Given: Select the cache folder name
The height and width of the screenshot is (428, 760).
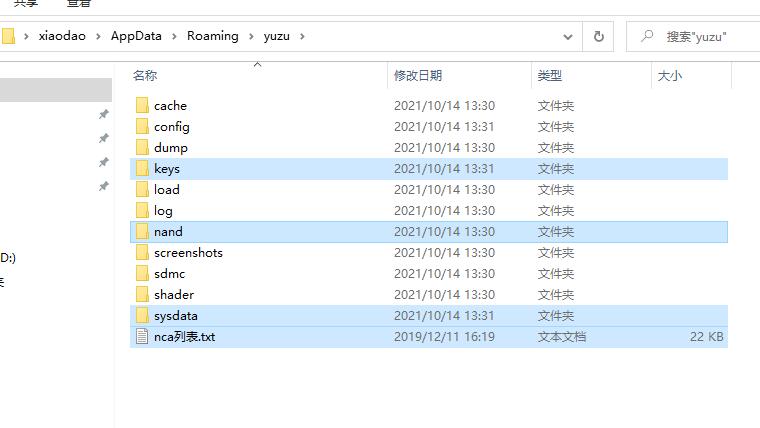Looking at the screenshot, I should pos(170,106).
